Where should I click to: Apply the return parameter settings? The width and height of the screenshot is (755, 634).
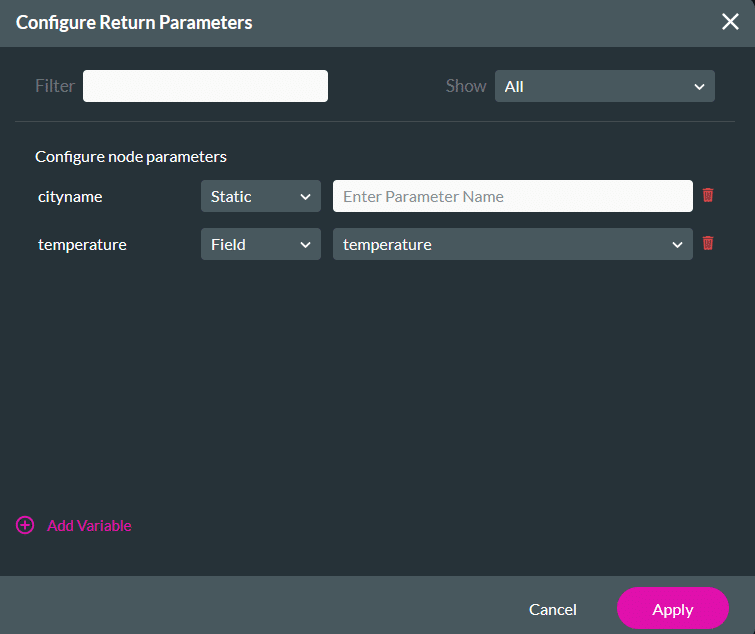[673, 608]
